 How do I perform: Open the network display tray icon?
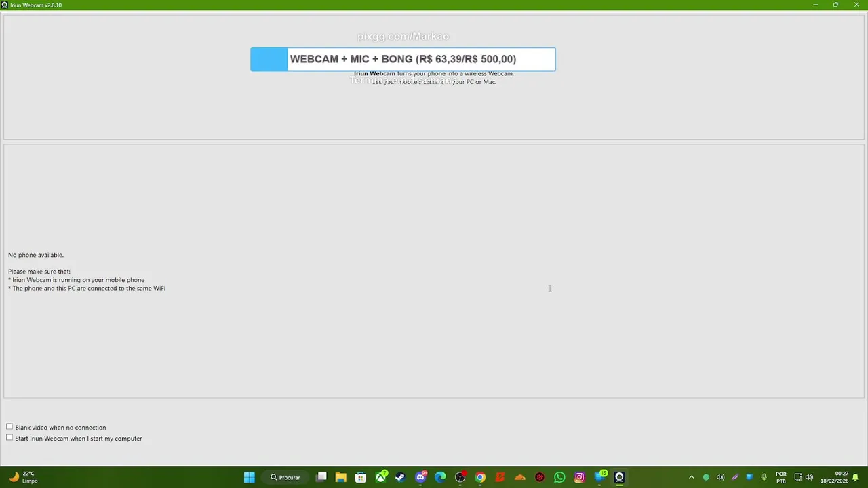798,477
